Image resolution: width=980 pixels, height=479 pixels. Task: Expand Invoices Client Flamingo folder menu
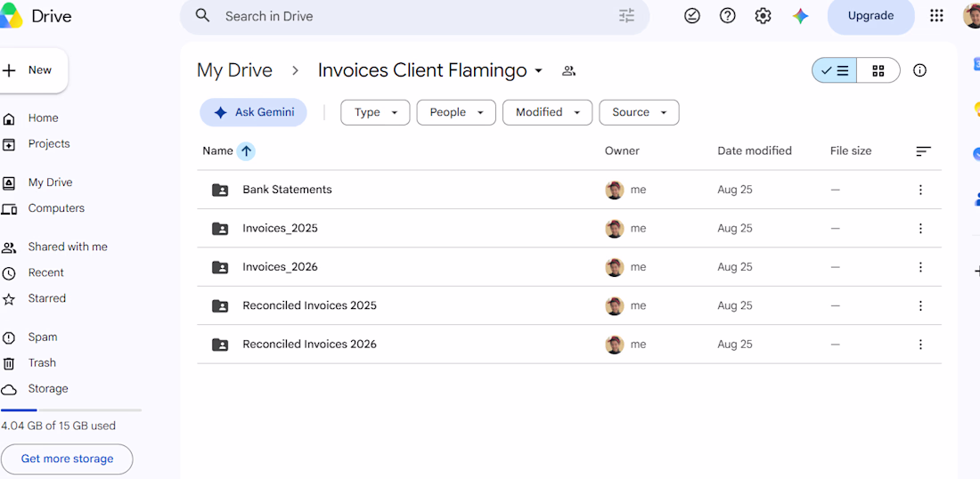[539, 71]
